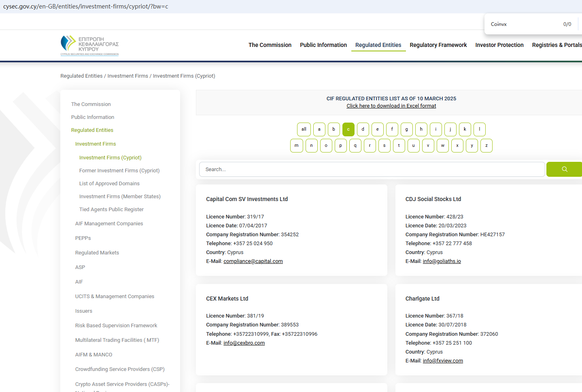This screenshot has height=392, width=582.
Task: Open Public Information in sidebar
Action: 93,117
